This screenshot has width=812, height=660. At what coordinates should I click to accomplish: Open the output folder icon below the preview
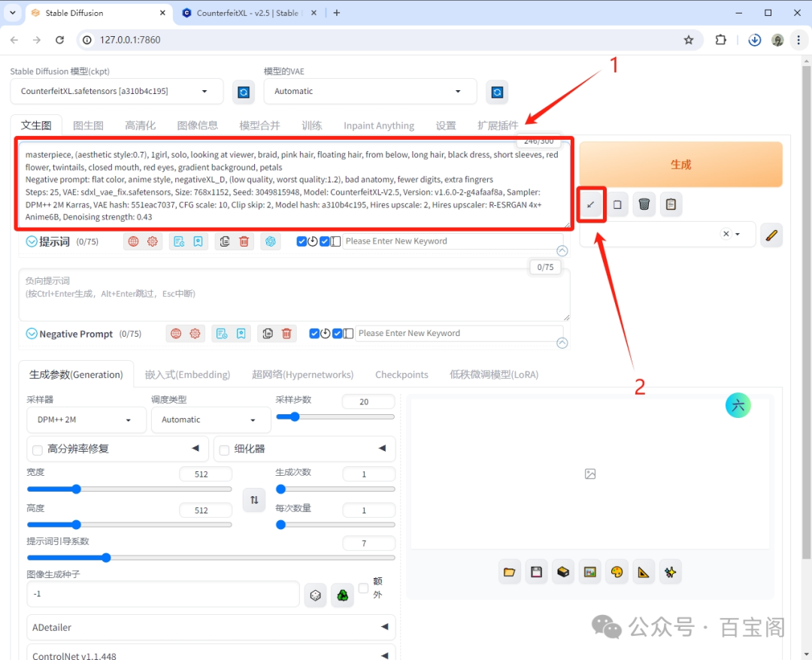pyautogui.click(x=510, y=572)
